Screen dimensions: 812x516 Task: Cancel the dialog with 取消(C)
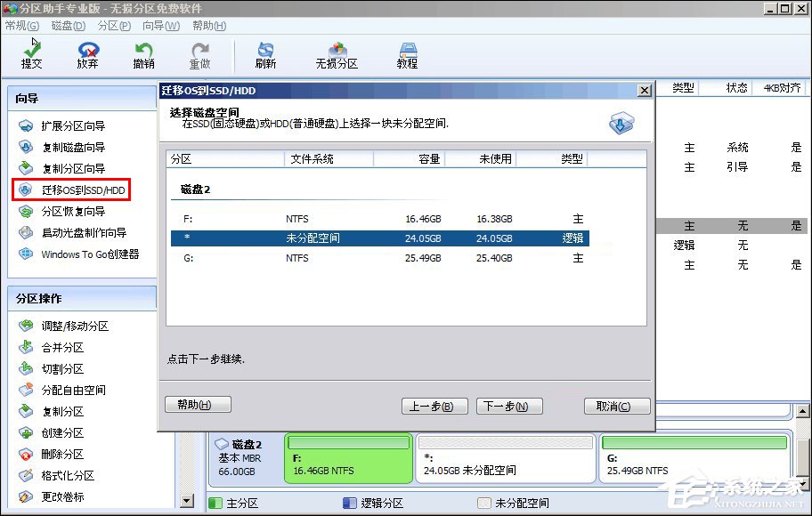pos(616,405)
